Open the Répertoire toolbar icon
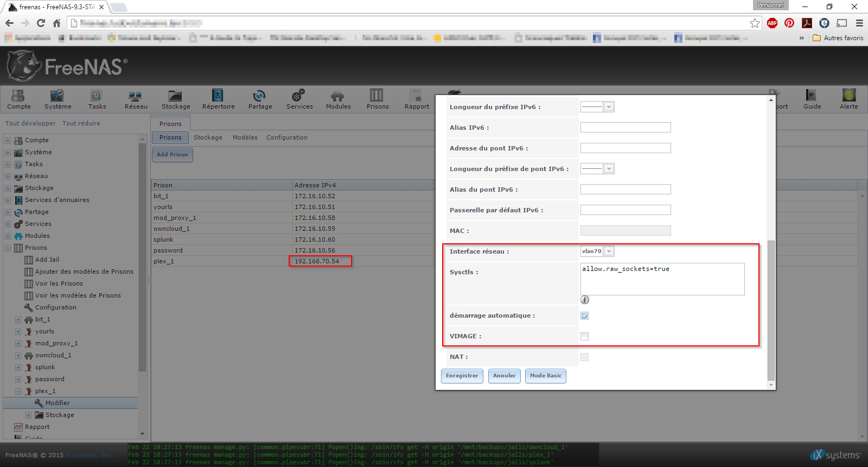Viewport: 868px width, 467px height. click(218, 99)
